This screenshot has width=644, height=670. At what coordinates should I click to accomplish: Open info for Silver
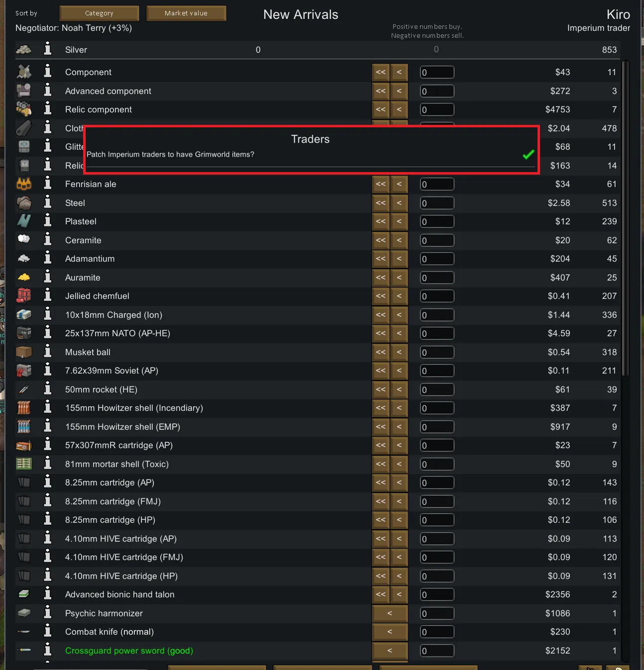pos(48,49)
